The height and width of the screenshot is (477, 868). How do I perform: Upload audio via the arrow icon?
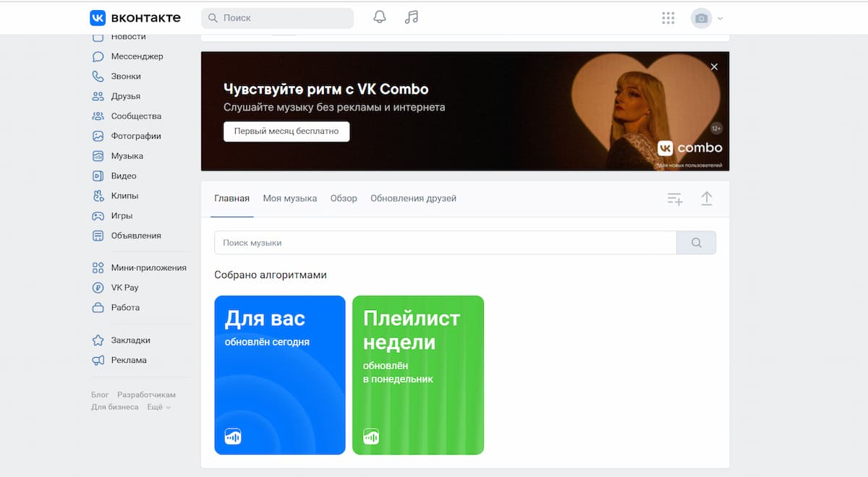tap(707, 198)
